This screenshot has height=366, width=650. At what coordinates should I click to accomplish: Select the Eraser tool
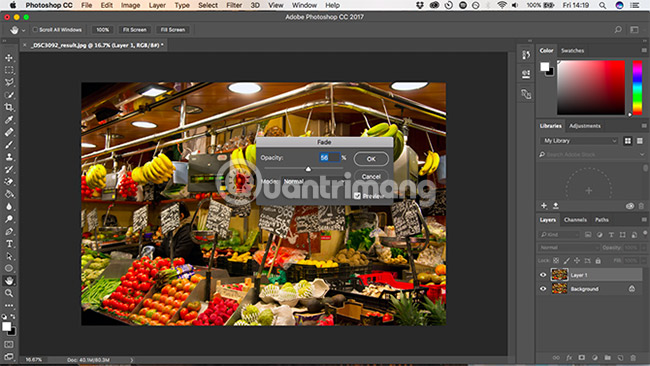tap(9, 182)
